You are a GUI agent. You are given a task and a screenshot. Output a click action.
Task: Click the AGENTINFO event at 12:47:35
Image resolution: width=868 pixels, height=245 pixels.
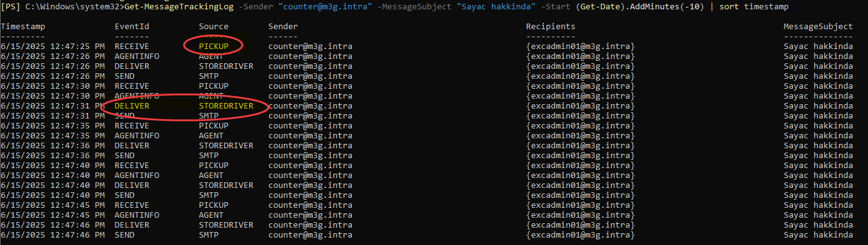[x=137, y=136]
